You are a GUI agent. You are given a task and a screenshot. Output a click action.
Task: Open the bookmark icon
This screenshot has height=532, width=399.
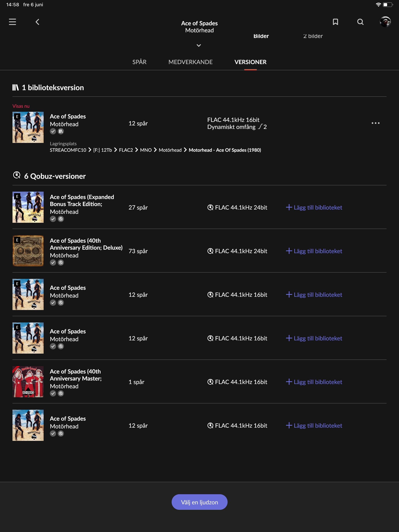pos(335,22)
